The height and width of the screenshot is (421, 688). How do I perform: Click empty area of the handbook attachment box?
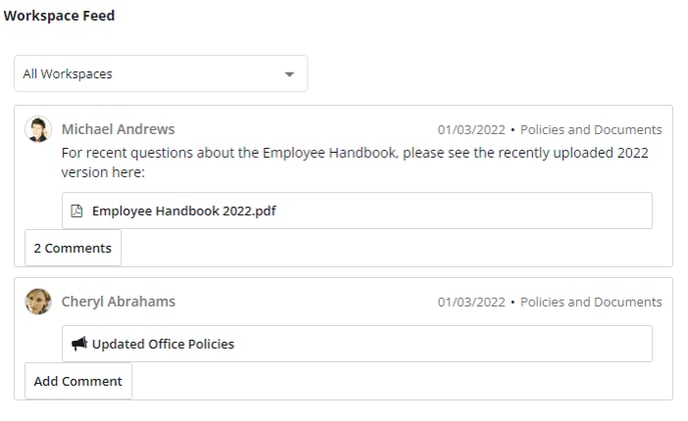point(461,211)
